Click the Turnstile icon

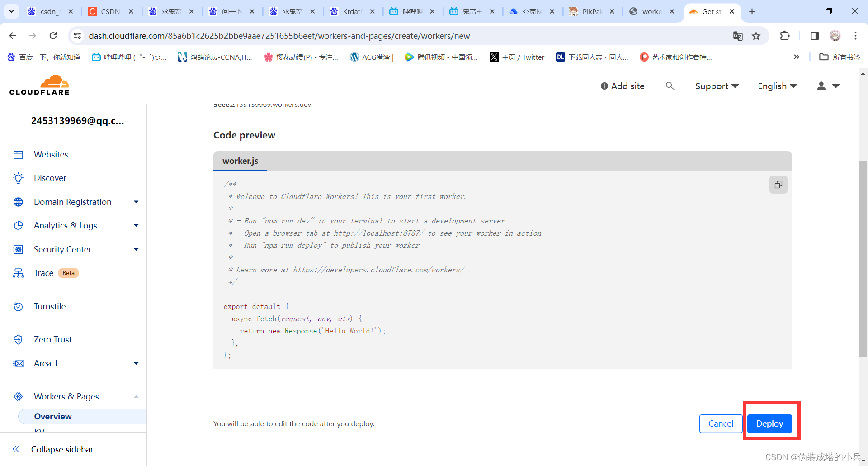pyautogui.click(x=18, y=307)
